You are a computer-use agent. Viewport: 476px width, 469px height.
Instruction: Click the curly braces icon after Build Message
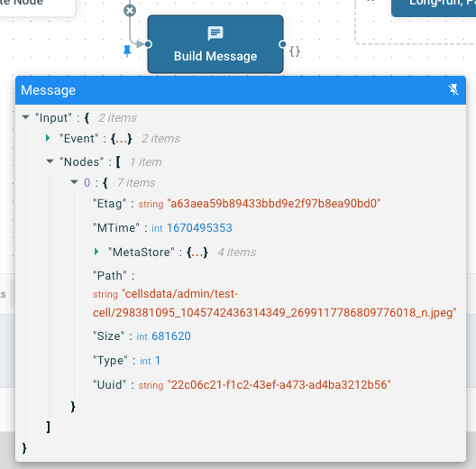click(x=295, y=51)
